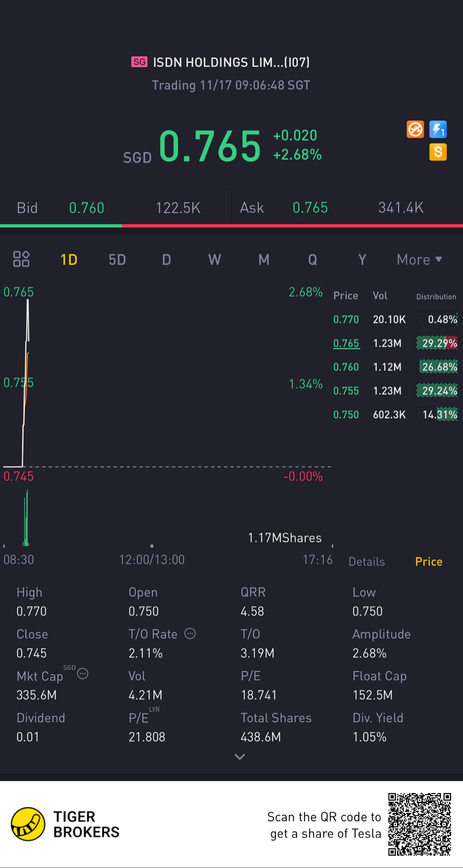
Task: Tap the pink SG market badge
Action: (139, 62)
